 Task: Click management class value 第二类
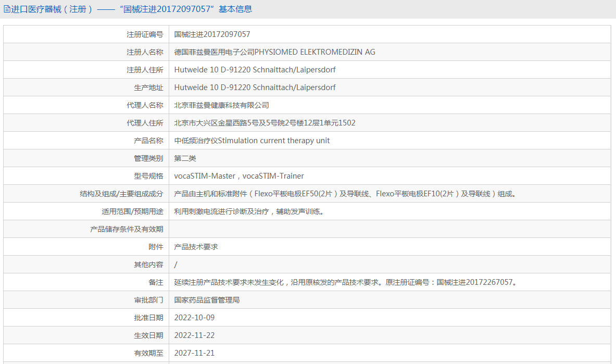coord(185,158)
